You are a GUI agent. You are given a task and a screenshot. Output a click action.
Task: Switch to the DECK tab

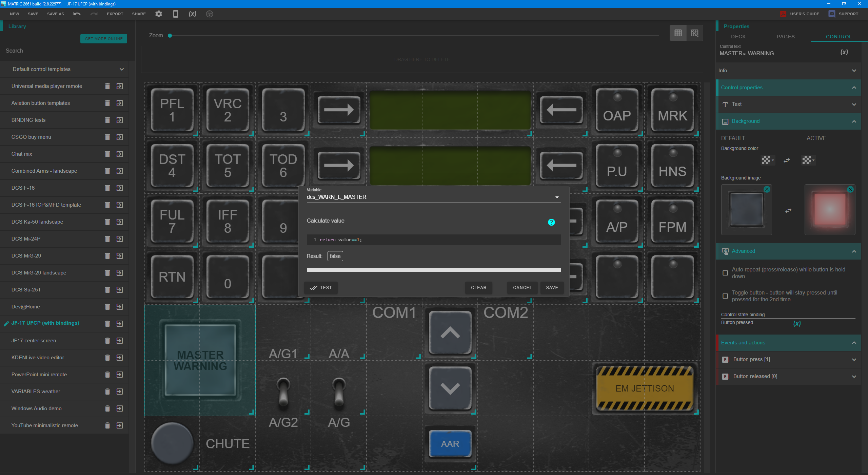pyautogui.click(x=738, y=37)
